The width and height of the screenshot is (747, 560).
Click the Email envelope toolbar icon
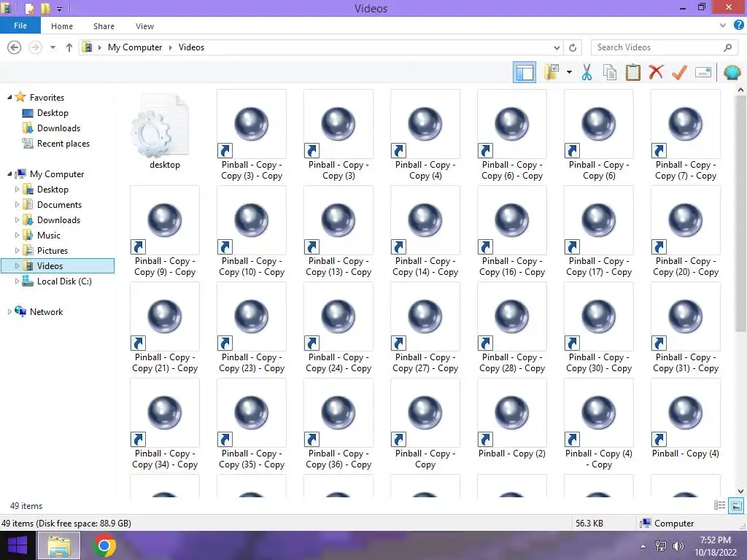[x=703, y=72]
